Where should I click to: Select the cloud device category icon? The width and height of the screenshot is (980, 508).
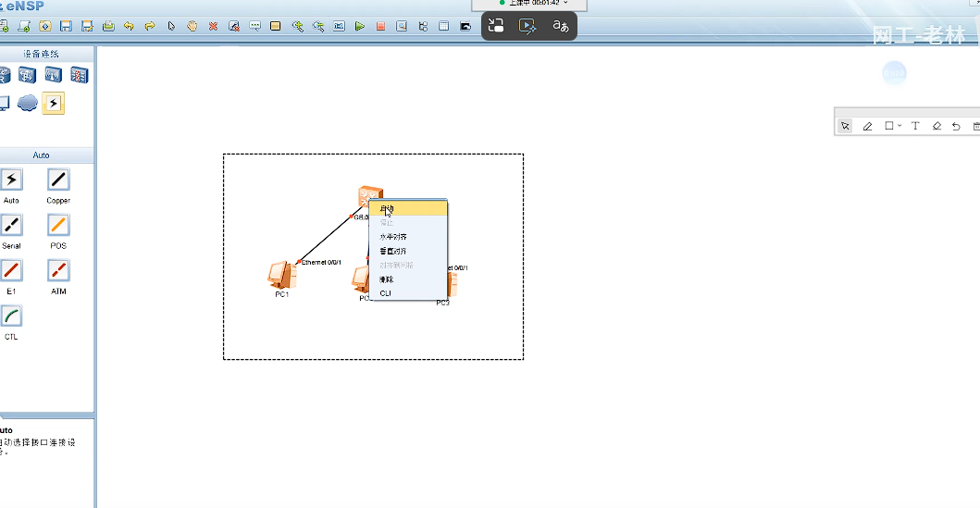(x=28, y=103)
